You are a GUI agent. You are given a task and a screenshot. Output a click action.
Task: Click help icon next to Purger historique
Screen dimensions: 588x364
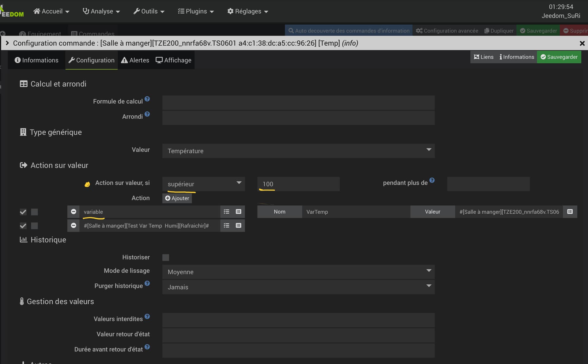pos(147,283)
